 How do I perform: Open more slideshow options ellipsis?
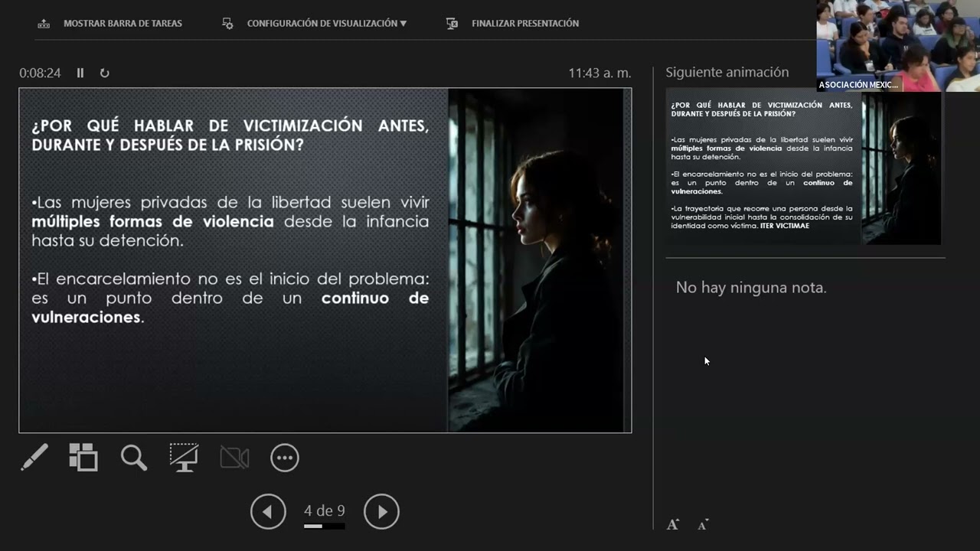tap(285, 458)
